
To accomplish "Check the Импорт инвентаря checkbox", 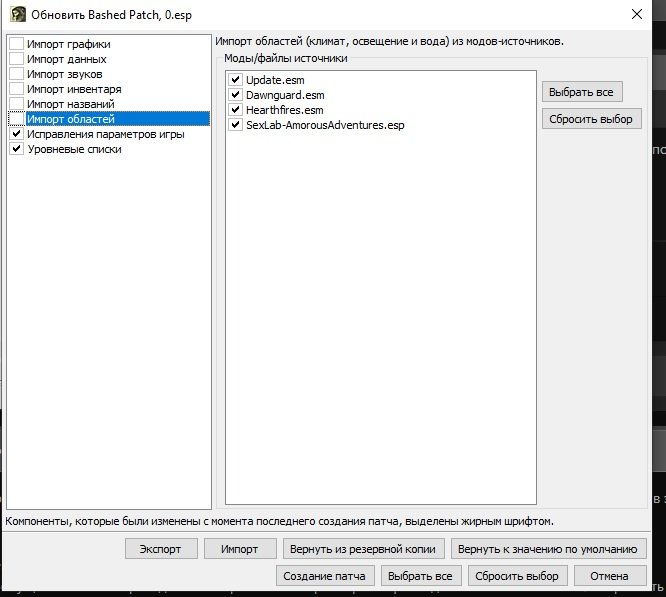I will pyautogui.click(x=17, y=89).
